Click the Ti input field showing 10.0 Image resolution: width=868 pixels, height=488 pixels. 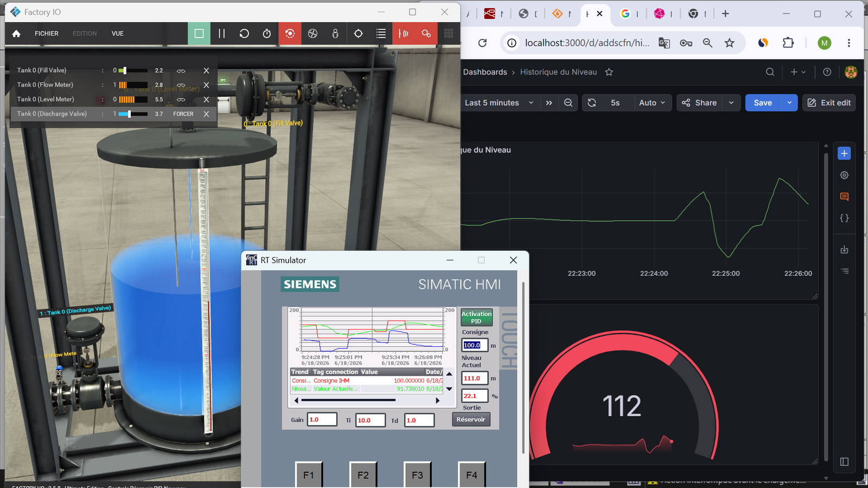pos(371,420)
